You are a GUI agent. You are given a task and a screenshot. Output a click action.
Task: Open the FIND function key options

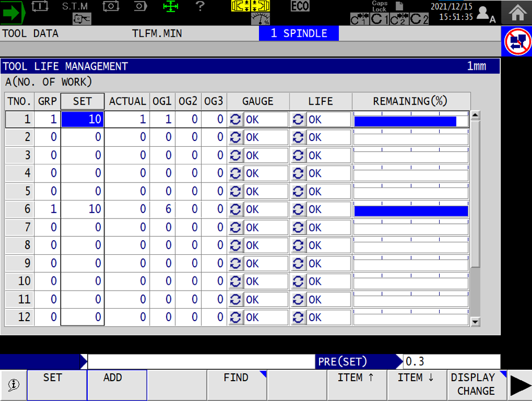click(236, 385)
